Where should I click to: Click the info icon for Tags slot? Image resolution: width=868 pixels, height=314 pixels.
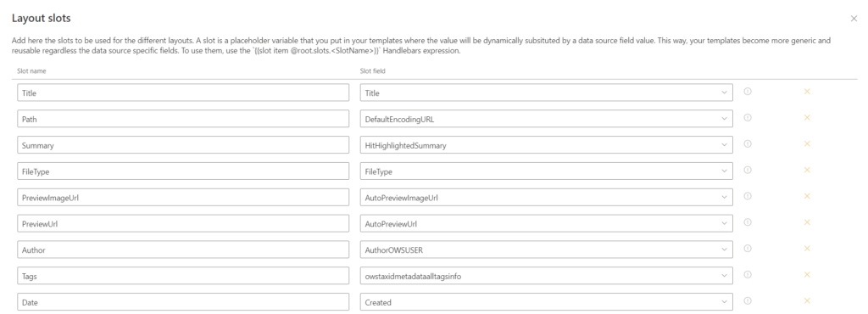point(748,275)
